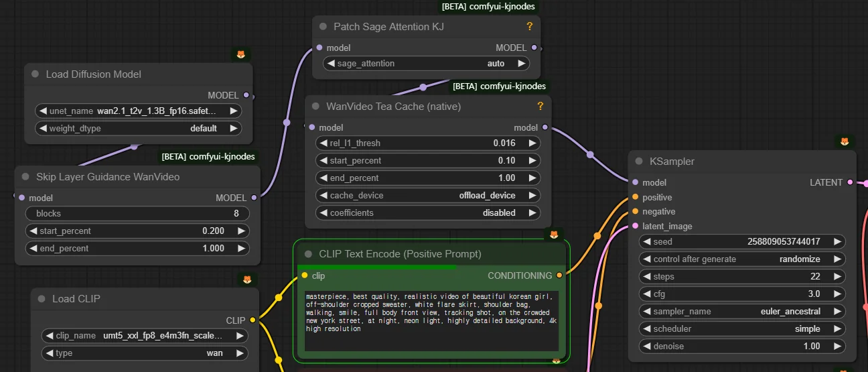The image size is (868, 372).
Task: Open the Load CLIP type wan dropdown
Action: point(144,353)
